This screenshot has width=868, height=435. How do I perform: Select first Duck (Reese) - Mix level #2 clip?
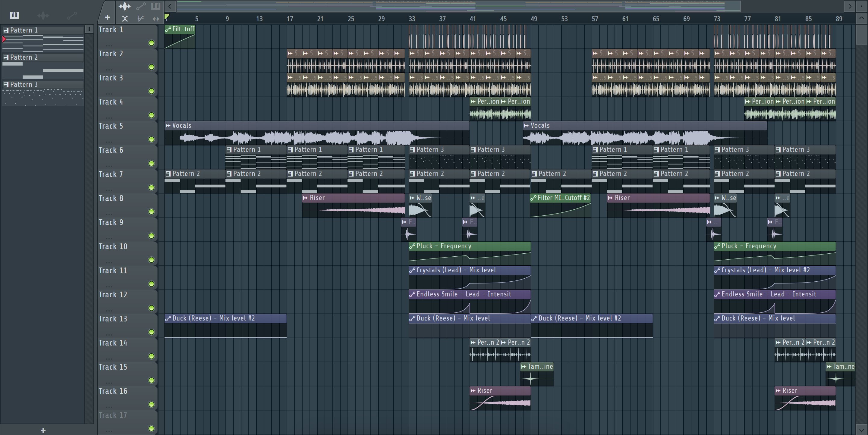click(x=225, y=326)
